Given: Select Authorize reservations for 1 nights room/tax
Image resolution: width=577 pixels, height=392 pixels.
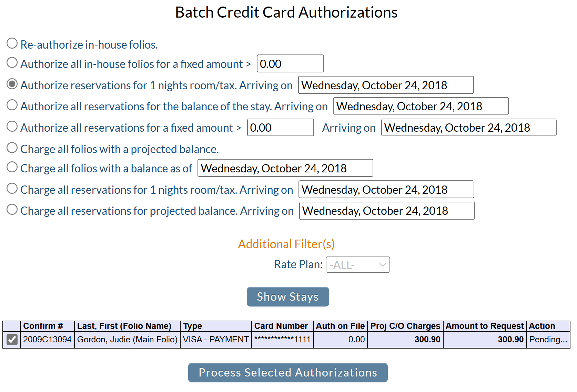Looking at the screenshot, I should click(x=12, y=84).
